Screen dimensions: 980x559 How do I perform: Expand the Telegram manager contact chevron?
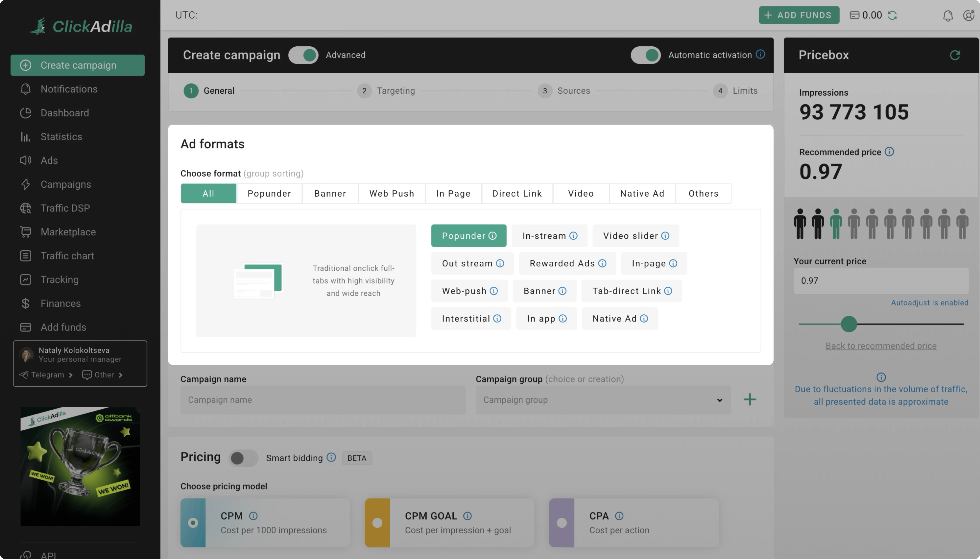click(71, 375)
